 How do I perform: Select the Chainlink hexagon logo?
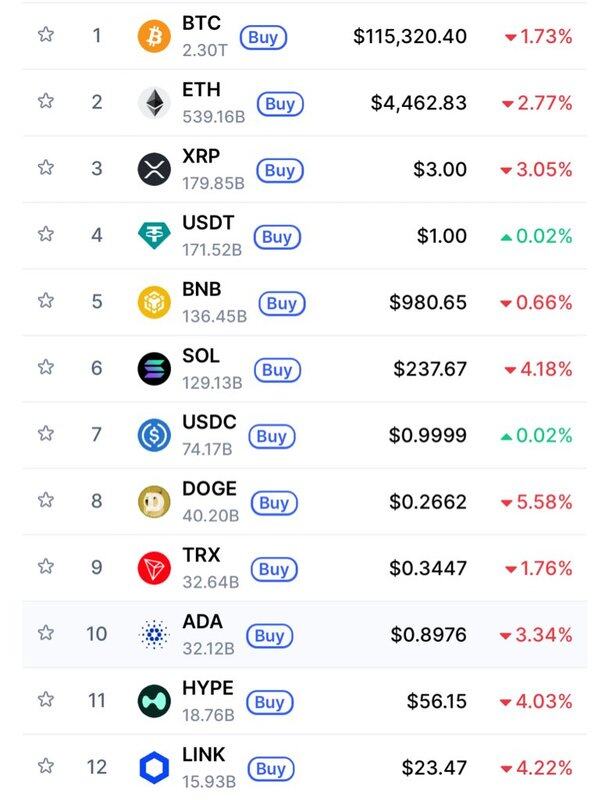pyautogui.click(x=154, y=767)
